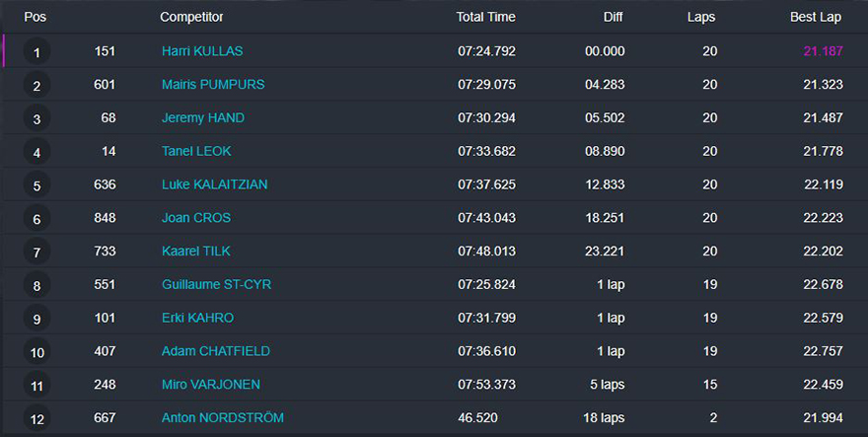
Task: Open Guillaume ST-CYR competitor link
Action: pos(216,285)
